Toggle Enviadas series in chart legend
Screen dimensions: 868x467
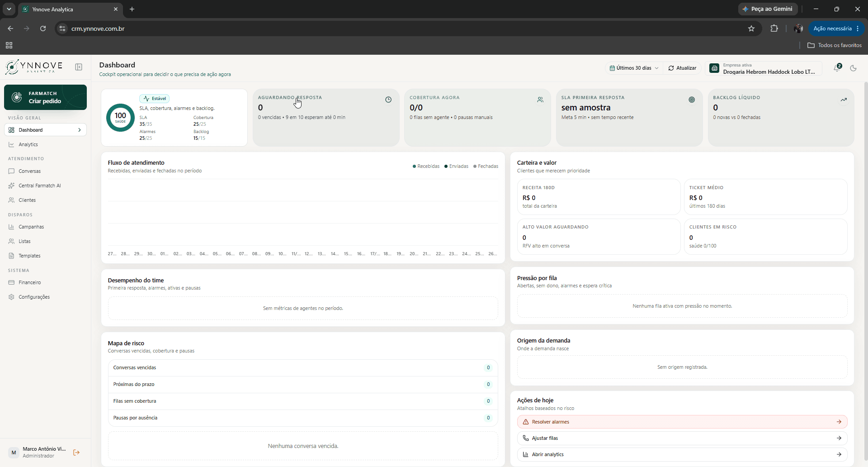456,166
